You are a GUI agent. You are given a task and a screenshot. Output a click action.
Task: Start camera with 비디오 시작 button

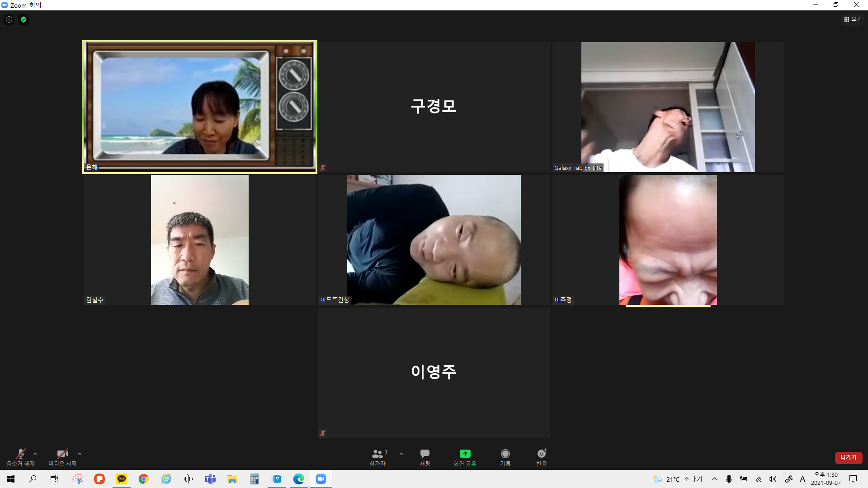coord(62,457)
